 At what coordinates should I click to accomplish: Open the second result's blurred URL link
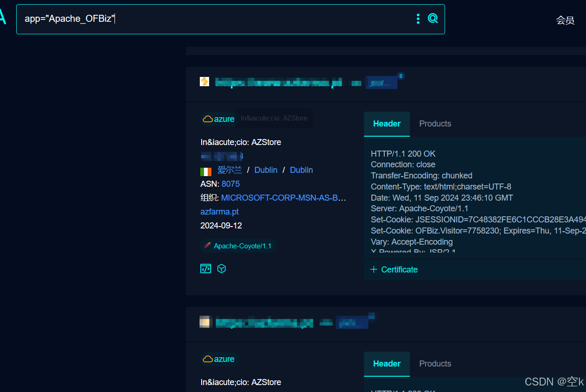264,322
